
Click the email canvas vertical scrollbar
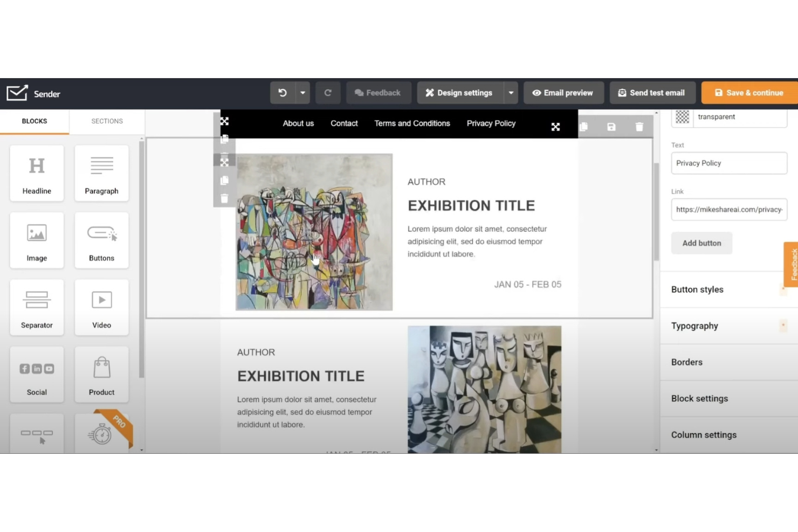[656, 211]
